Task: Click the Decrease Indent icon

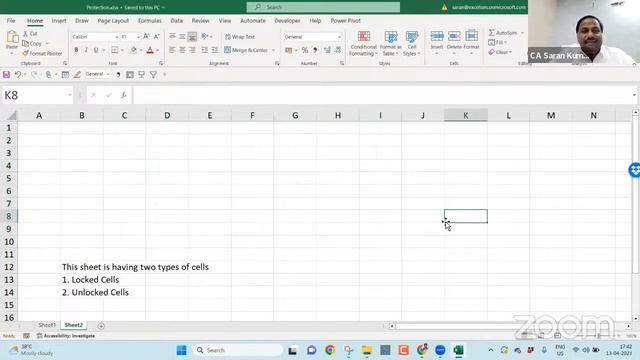Action: click(204, 50)
